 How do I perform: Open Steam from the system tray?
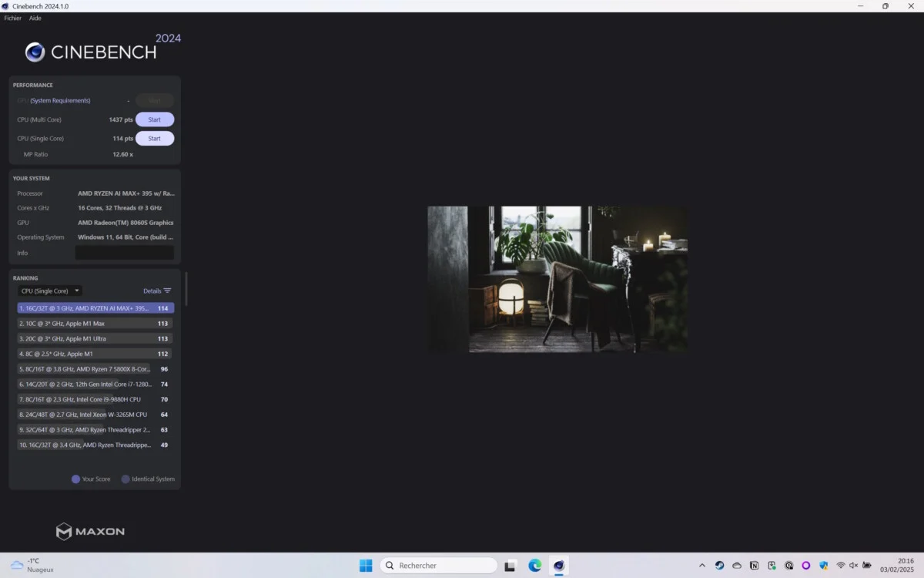pos(719,565)
